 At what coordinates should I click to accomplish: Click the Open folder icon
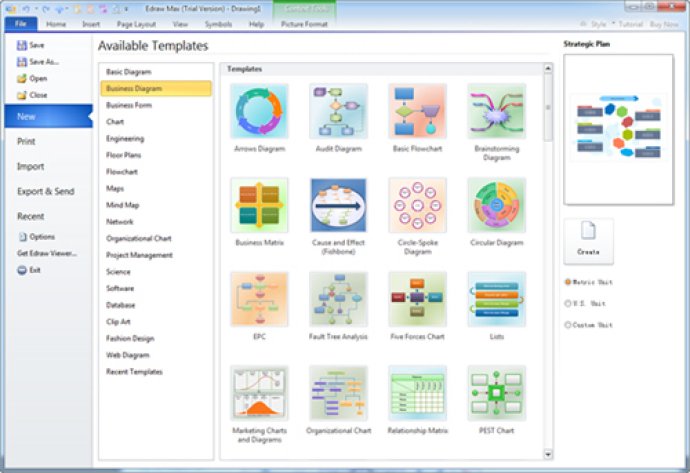(22, 79)
